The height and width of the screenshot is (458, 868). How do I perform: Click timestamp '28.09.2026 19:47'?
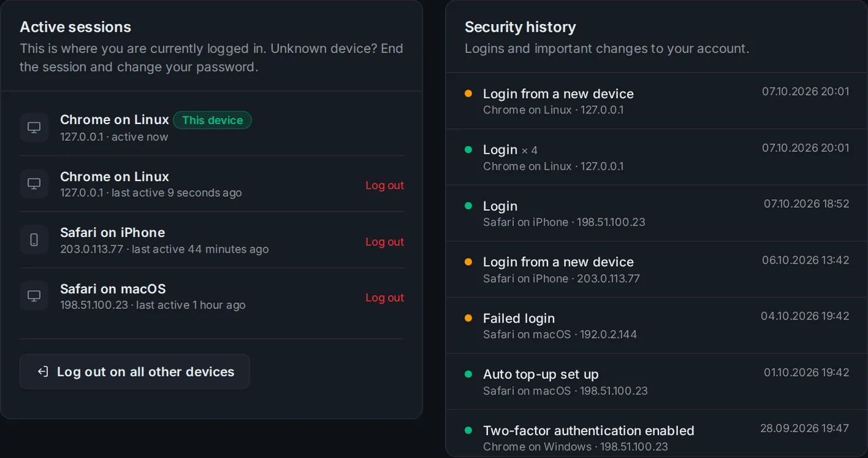pos(805,429)
